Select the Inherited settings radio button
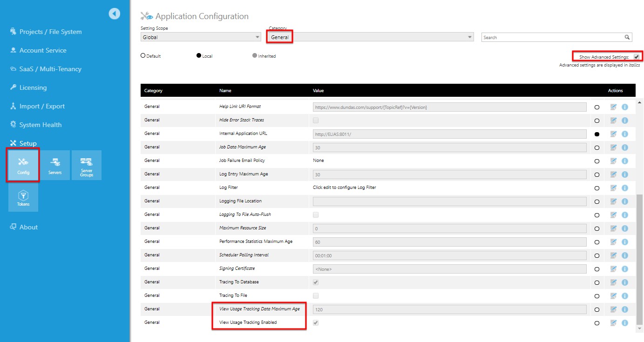This screenshot has height=342, width=644. tap(254, 55)
